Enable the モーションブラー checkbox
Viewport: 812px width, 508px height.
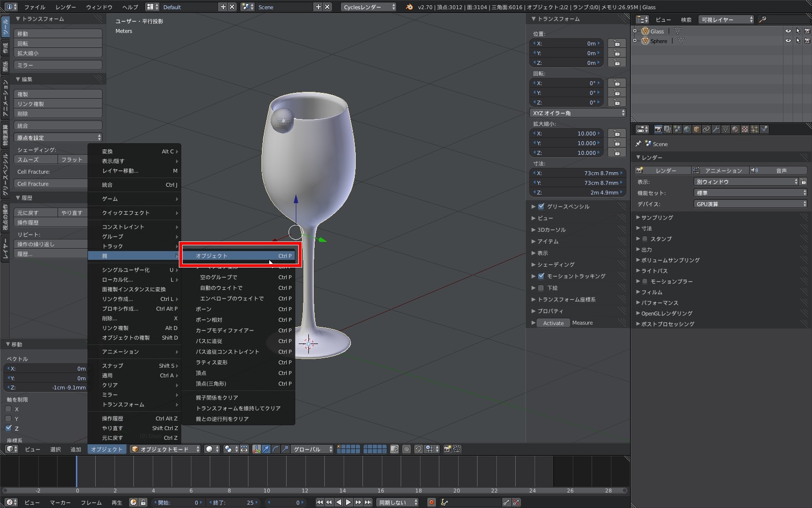coord(645,281)
